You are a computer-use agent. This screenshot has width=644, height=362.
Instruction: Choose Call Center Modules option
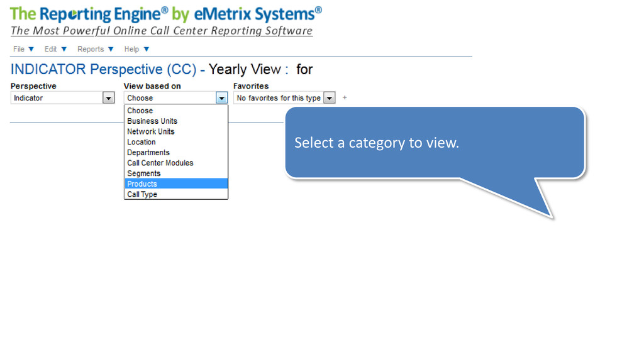click(x=176, y=163)
